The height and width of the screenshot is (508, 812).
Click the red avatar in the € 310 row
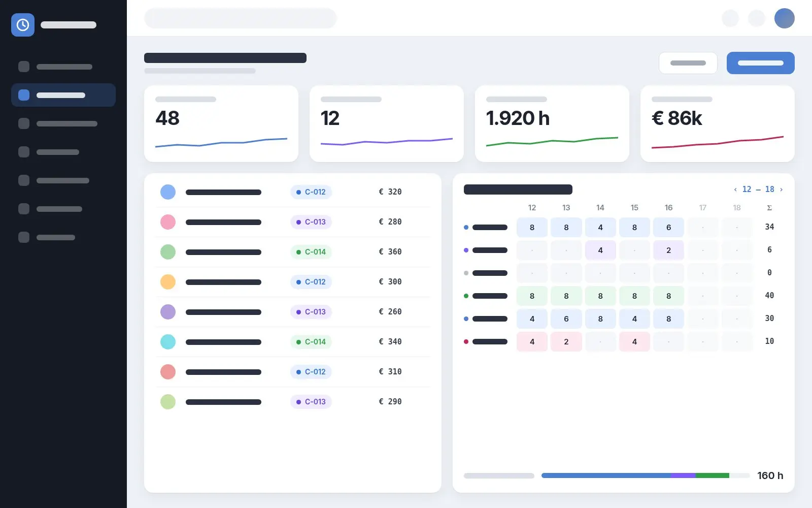(x=168, y=372)
